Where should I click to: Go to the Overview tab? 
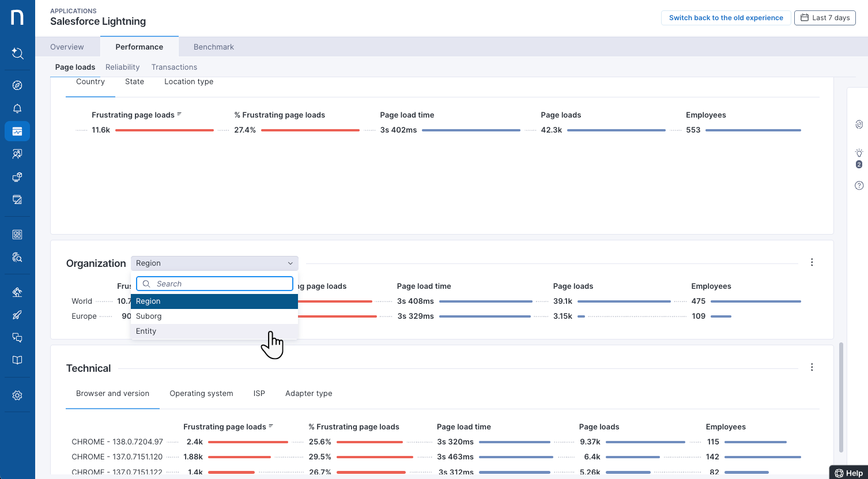pos(67,47)
